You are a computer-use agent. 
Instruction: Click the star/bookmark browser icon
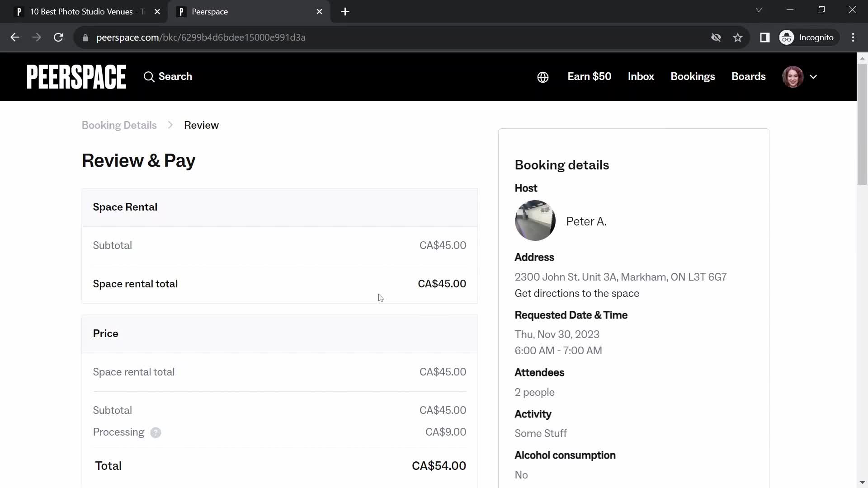[x=738, y=37]
